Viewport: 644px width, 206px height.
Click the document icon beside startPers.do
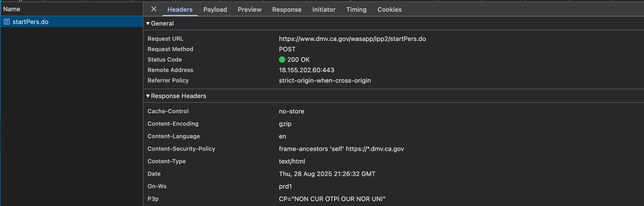click(x=7, y=22)
